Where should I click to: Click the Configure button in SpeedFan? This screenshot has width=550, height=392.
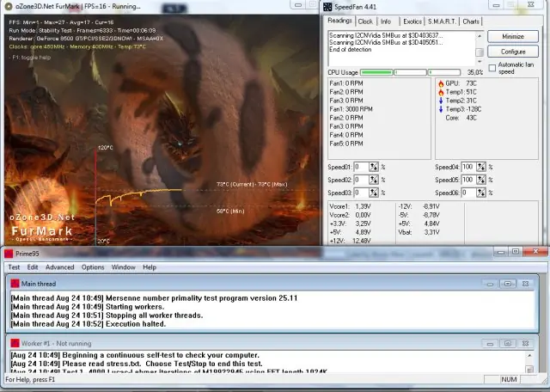513,52
